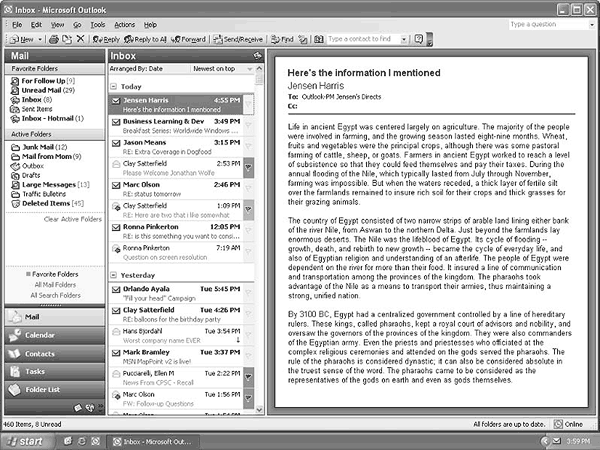Click the Type a contact to find field
600x450 pixels.
tap(363, 39)
